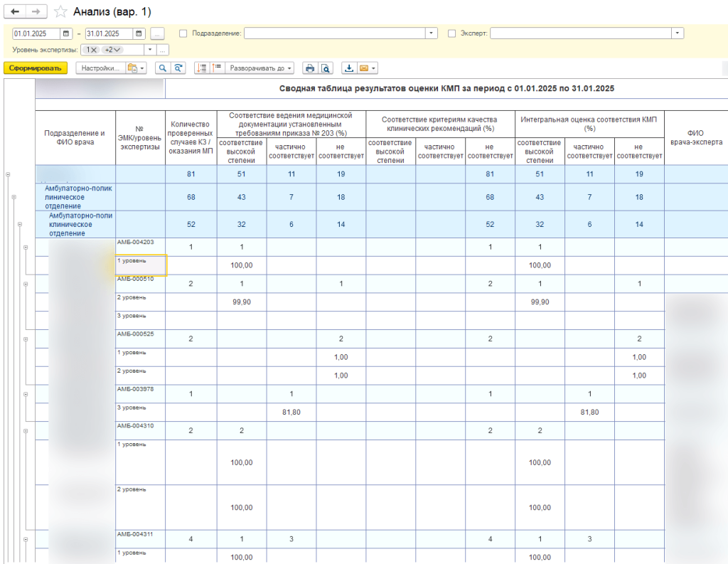This screenshot has height=564, width=728.
Task: Add report to favorites with star icon
Action: (x=60, y=12)
